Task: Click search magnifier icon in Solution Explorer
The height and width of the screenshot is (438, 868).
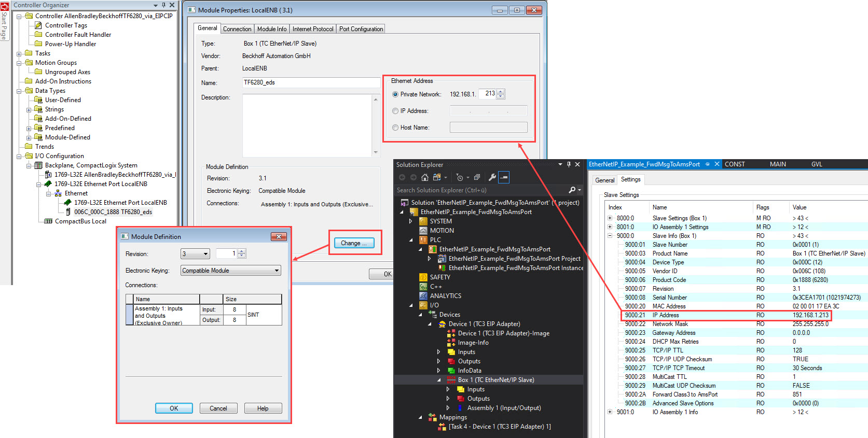Action: point(572,190)
